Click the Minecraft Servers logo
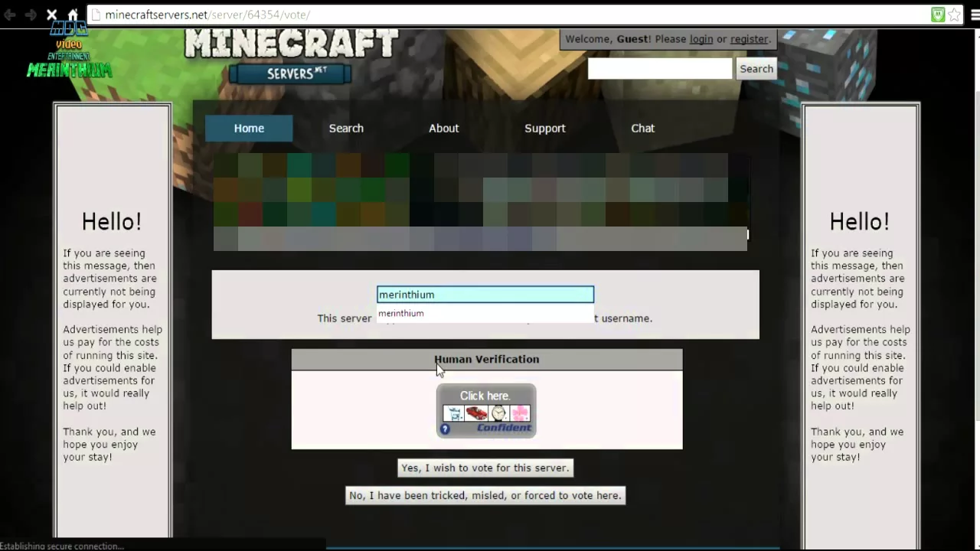 (291, 55)
